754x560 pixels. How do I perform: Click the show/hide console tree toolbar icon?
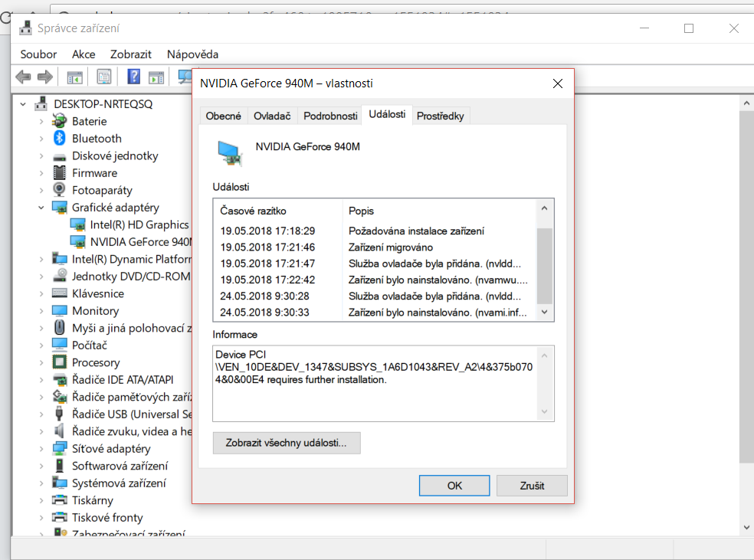coord(74,77)
